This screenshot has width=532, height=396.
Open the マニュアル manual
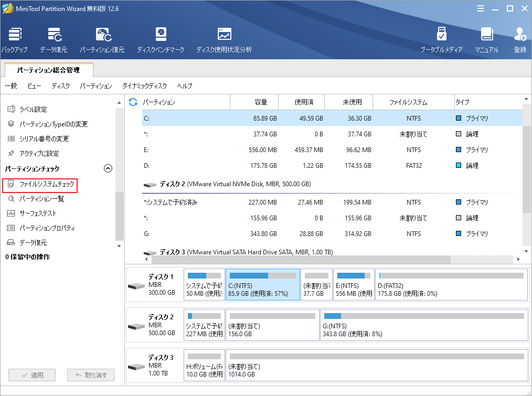coord(486,40)
